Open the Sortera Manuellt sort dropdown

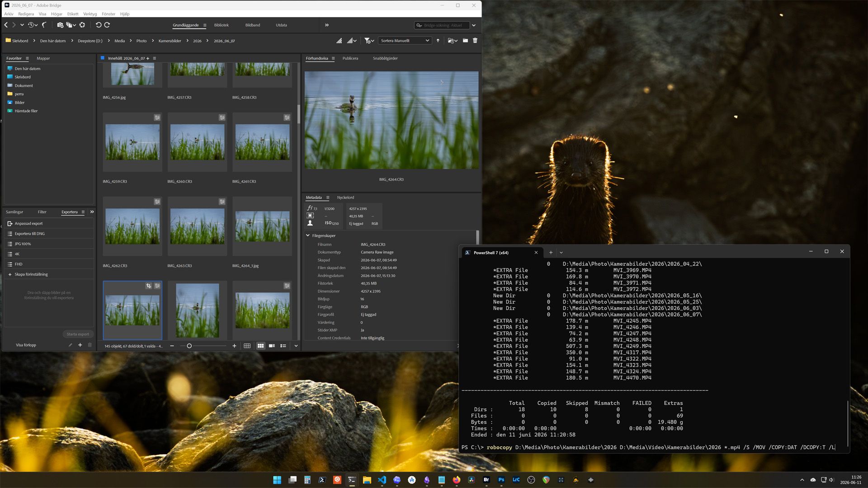tap(405, 41)
